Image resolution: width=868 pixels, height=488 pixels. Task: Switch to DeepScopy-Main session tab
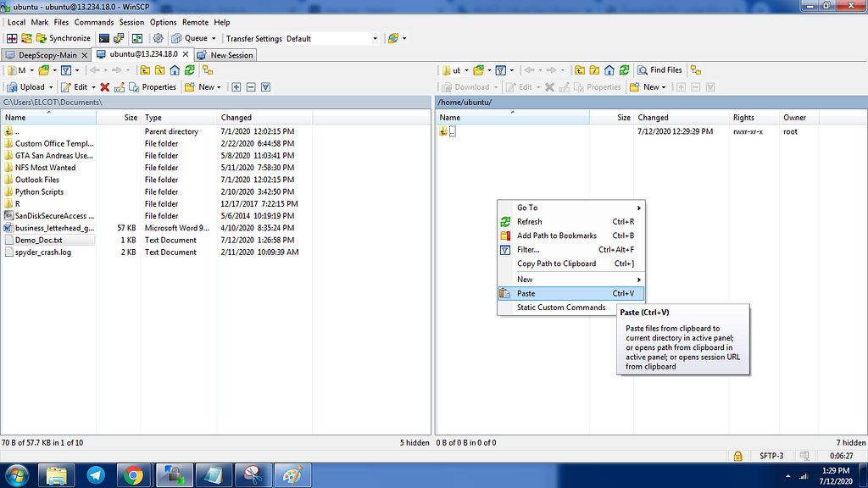[x=47, y=55]
